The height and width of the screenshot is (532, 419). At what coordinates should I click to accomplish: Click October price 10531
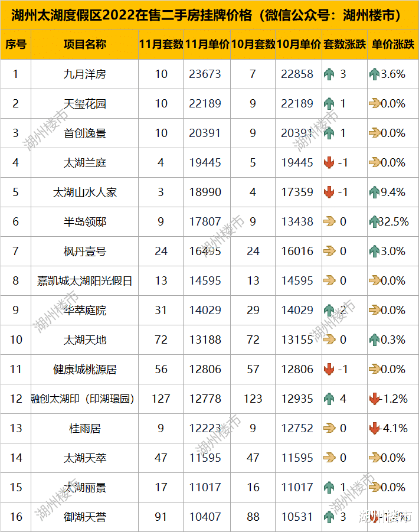pyautogui.click(x=297, y=517)
